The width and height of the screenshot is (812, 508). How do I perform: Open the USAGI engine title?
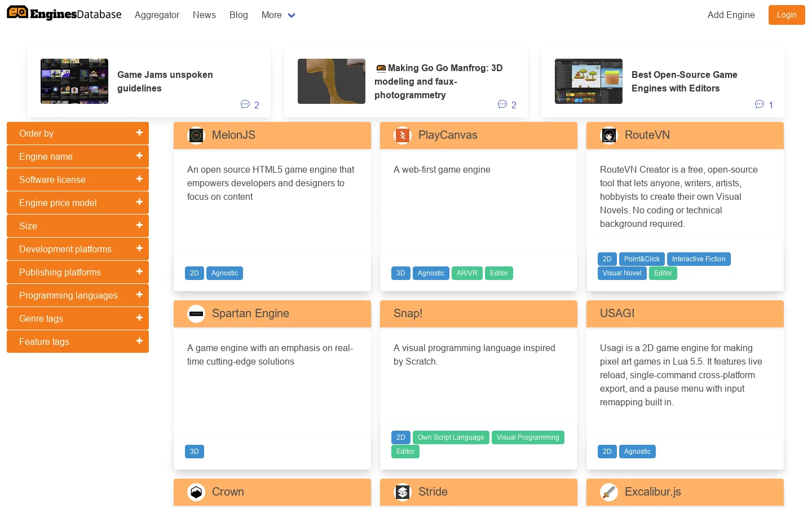pos(617,314)
